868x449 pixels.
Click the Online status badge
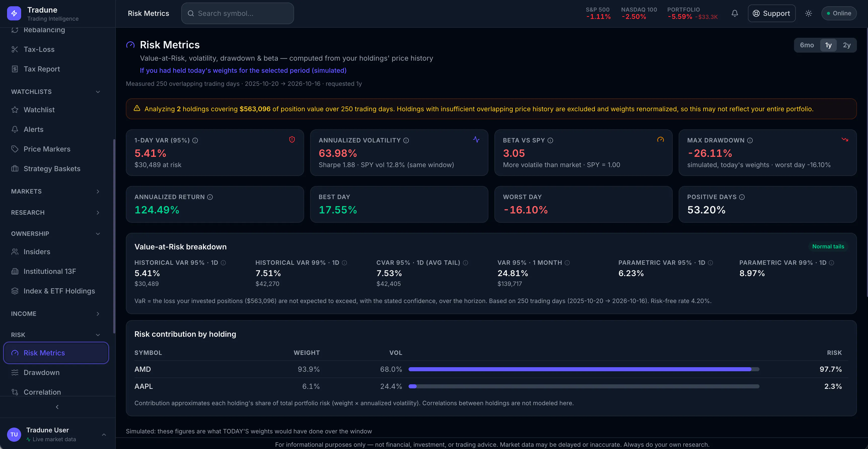(x=839, y=14)
